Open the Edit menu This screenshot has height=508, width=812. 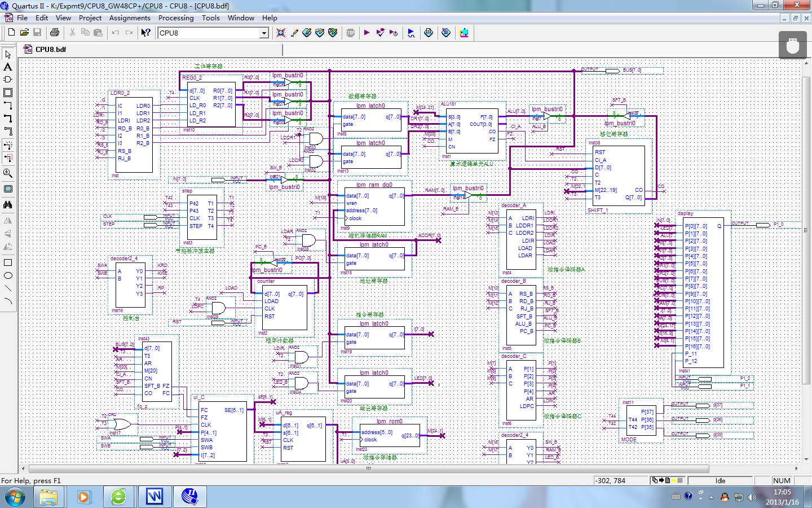pos(42,17)
